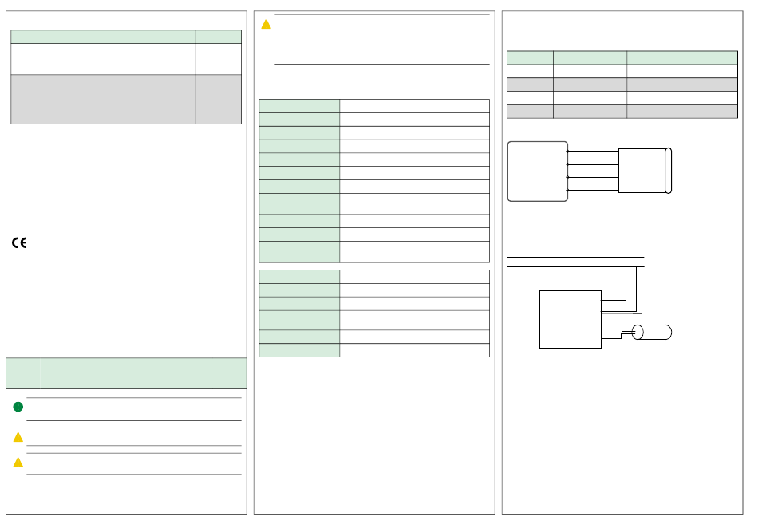Select the horizontal cylinder probe in the lower wiring diagram
Image resolution: width=758 pixels, height=532 pixels.
coord(652,333)
